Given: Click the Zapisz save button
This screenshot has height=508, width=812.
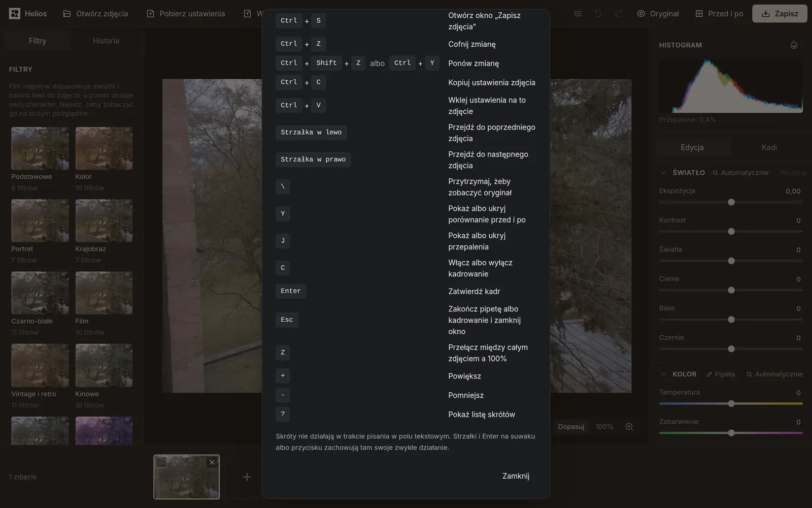Looking at the screenshot, I should [x=780, y=14].
